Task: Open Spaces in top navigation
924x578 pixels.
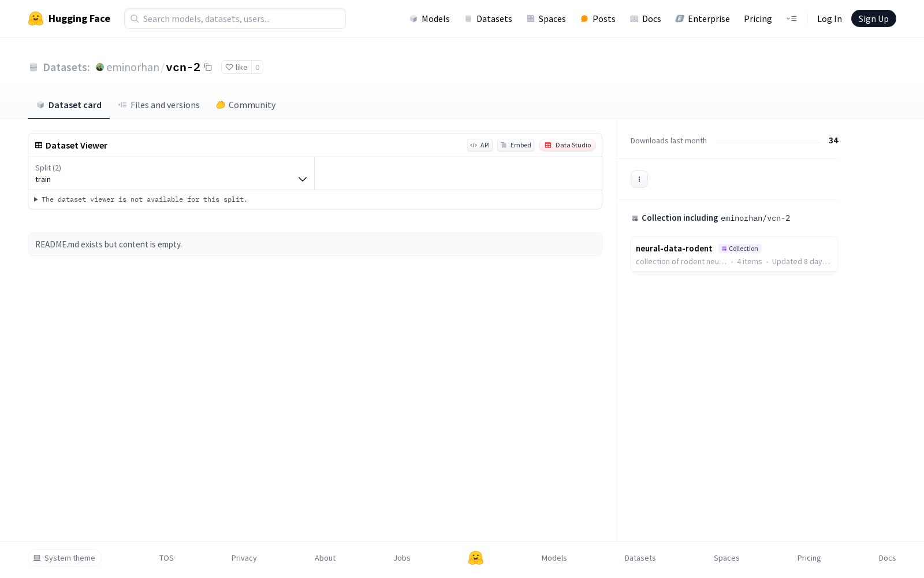Action: [x=546, y=18]
